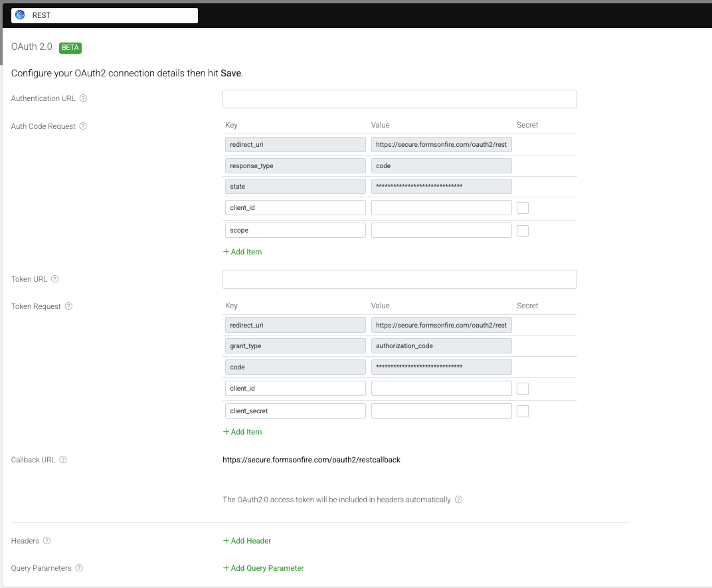Click the response_type 'code' value field
The width and height of the screenshot is (712, 588).
442,166
